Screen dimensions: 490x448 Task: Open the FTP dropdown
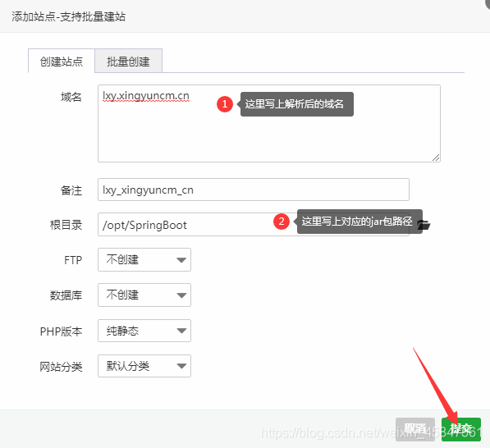(x=144, y=259)
